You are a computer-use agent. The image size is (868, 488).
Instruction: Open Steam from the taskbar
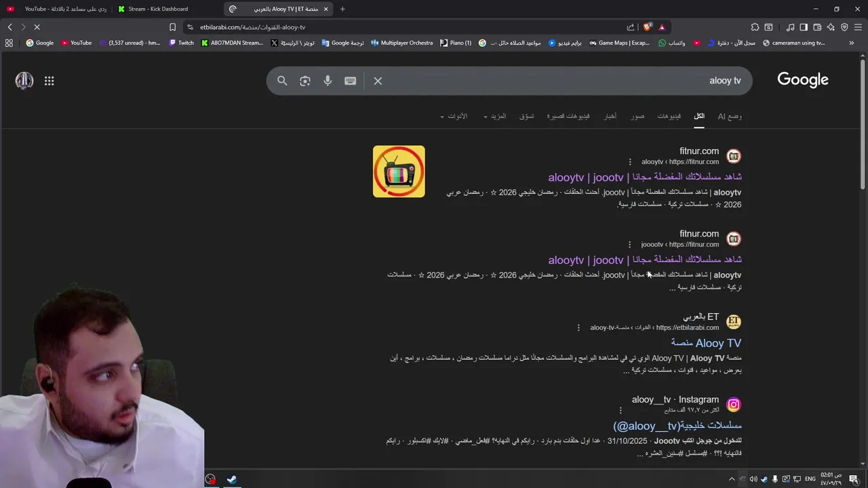(x=231, y=479)
